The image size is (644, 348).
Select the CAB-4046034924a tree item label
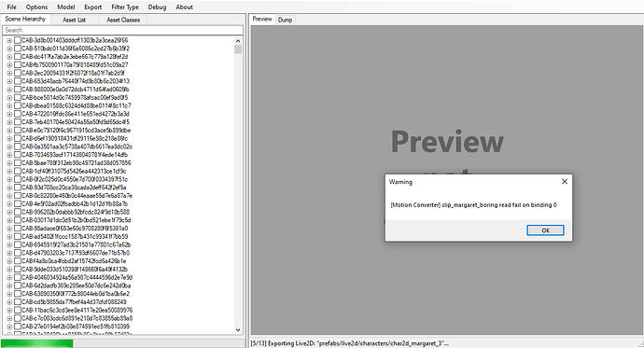point(77,277)
